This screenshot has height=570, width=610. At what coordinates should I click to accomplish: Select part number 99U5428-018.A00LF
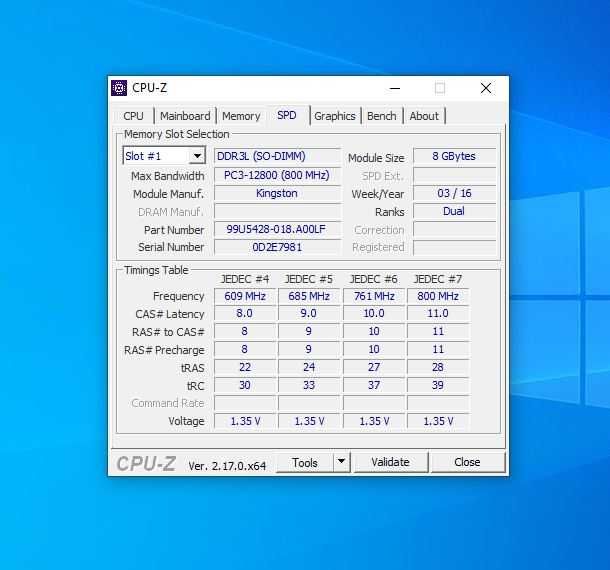(277, 229)
